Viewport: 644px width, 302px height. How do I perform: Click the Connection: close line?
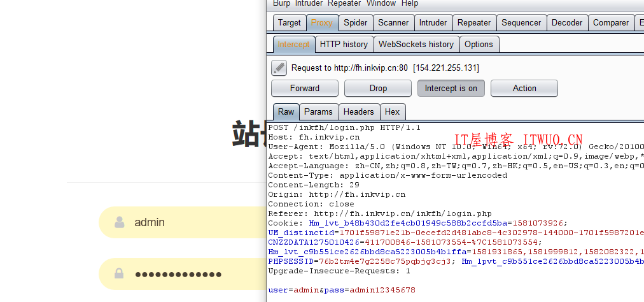(311, 204)
